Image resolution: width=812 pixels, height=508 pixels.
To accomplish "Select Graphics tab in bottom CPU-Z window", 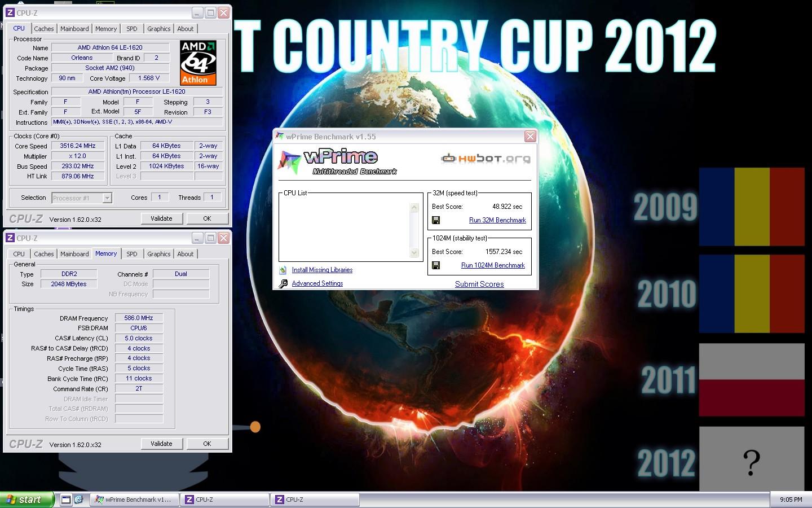I will 158,254.
